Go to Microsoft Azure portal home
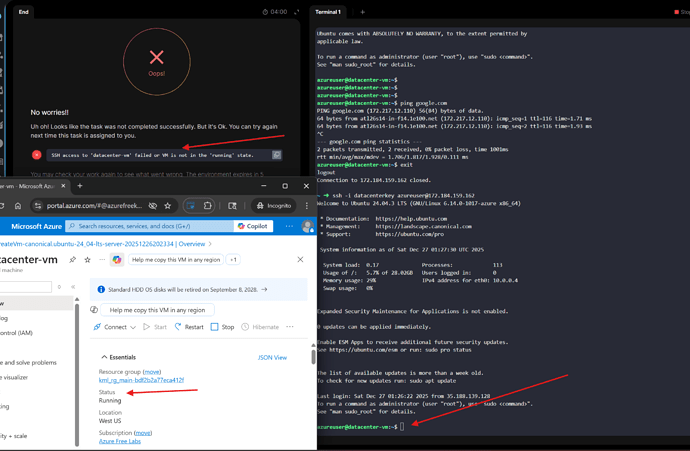This screenshot has width=690, height=451. 37,226
